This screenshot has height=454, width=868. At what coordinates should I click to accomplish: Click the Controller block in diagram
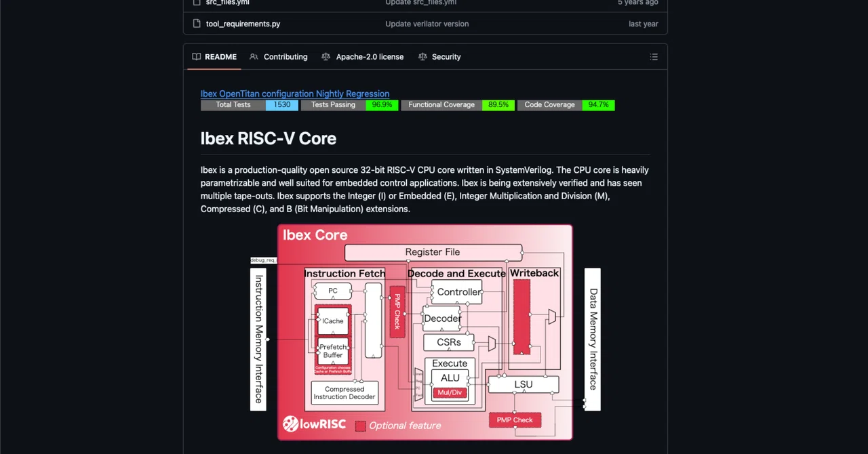point(457,292)
